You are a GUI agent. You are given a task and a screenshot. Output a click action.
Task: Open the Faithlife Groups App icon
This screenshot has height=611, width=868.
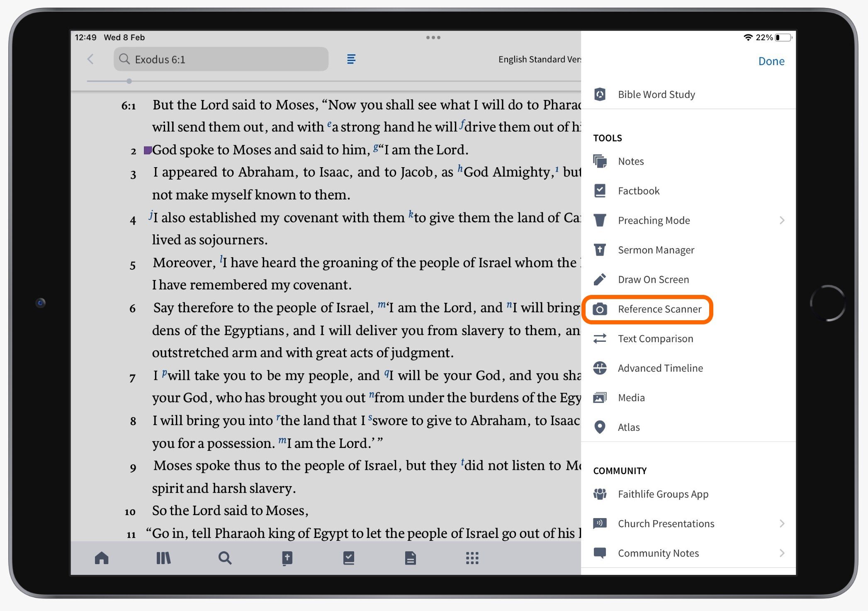point(600,494)
